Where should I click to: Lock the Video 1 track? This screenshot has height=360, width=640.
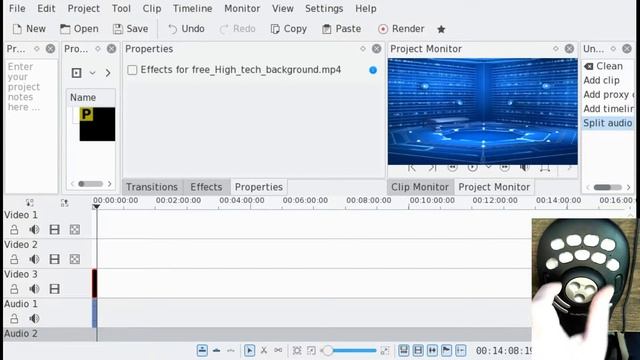(14, 230)
